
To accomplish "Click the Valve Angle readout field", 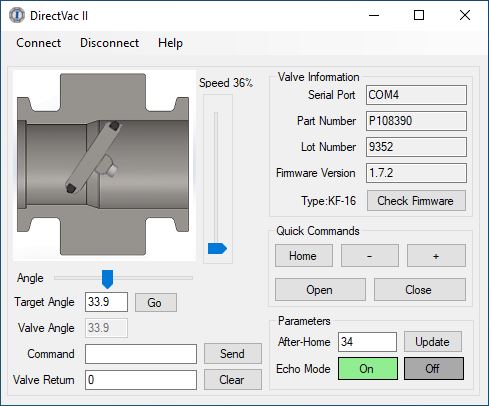I will (106, 328).
